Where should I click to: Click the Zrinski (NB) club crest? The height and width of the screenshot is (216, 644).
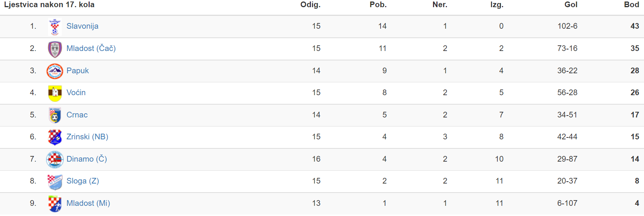[55, 137]
